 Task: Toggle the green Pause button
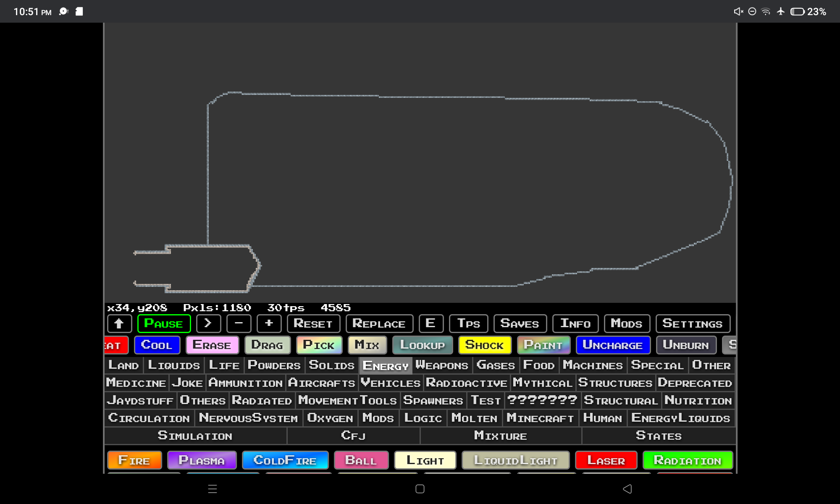(164, 324)
